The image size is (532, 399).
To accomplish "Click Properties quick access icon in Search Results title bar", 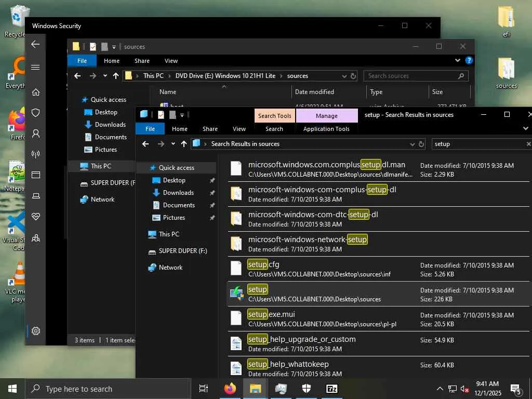I will [161, 115].
